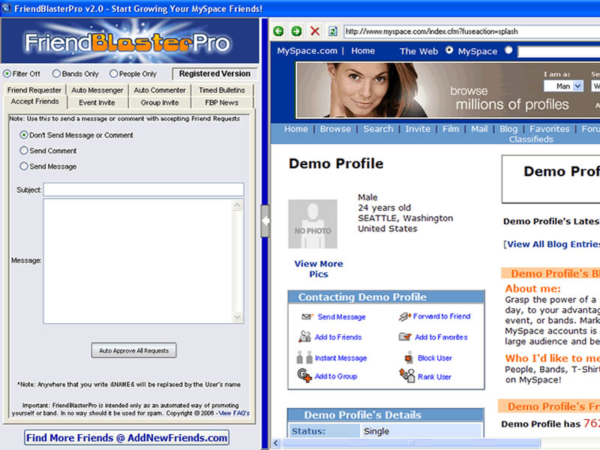The image size is (600, 450).
Task: Open the Timed Bulletins tab
Action: tap(222, 90)
